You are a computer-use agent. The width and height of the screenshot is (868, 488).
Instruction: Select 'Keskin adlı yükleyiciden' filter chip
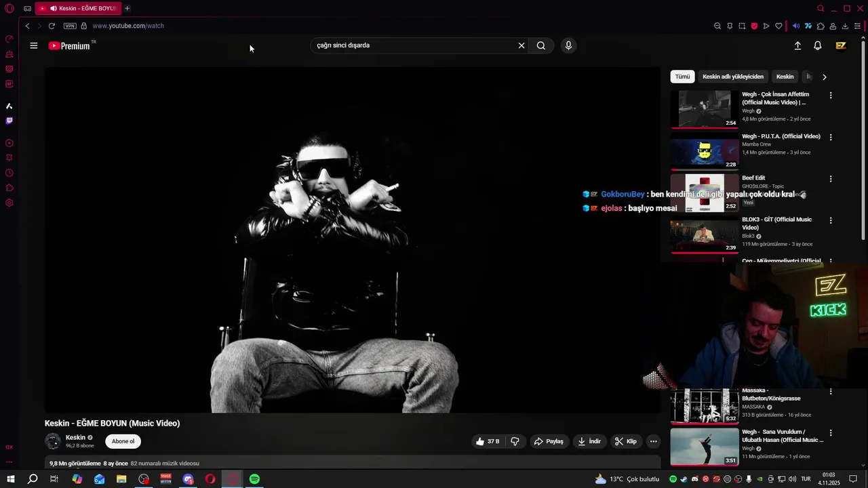pyautogui.click(x=733, y=77)
